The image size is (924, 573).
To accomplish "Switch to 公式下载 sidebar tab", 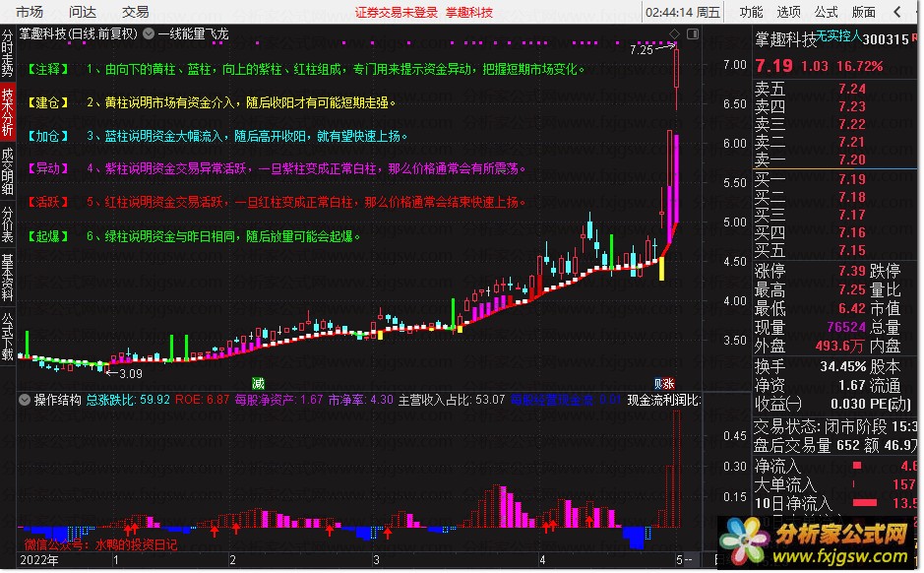I will [7, 337].
